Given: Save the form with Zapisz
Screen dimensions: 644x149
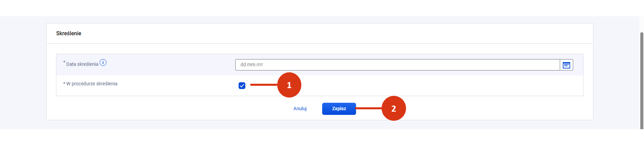Looking at the screenshot, I should tap(339, 109).
